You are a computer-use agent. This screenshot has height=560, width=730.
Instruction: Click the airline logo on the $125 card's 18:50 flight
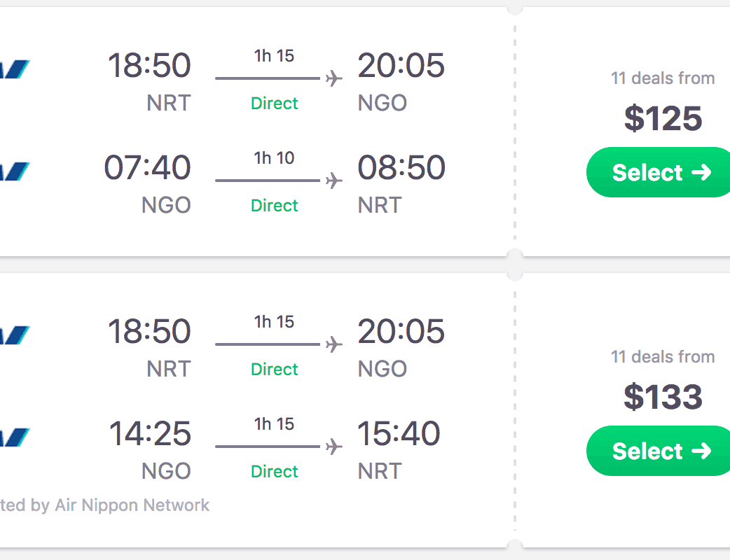pos(15,69)
